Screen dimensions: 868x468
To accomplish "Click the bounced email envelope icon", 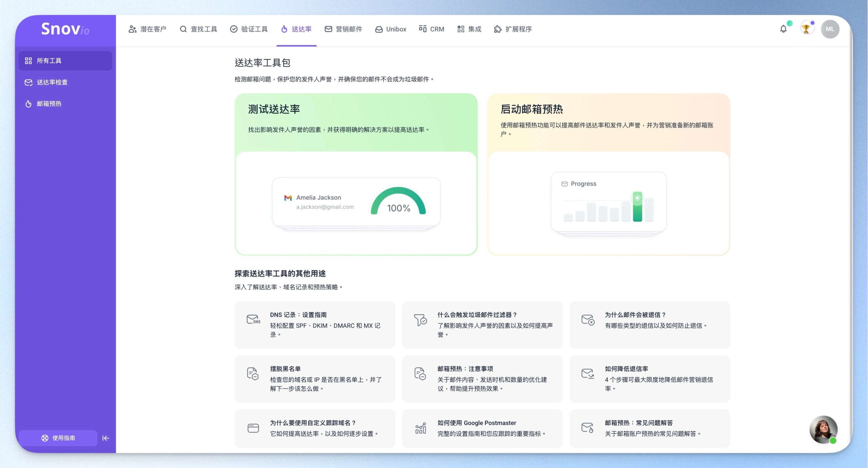I will click(x=588, y=320).
